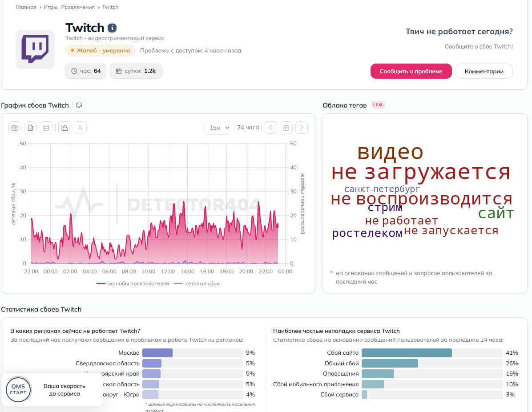
Task: Click the Сообщить о проблеме button
Action: (x=411, y=71)
